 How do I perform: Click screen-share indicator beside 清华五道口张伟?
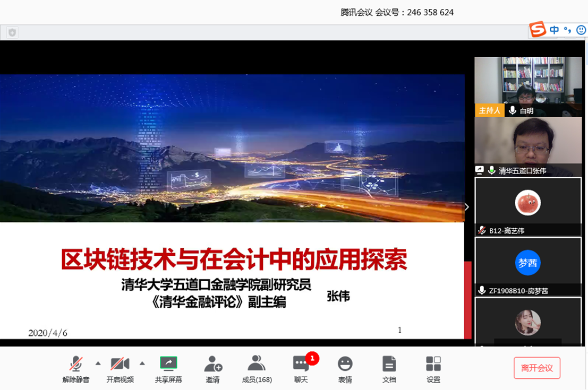pyautogui.click(x=479, y=170)
